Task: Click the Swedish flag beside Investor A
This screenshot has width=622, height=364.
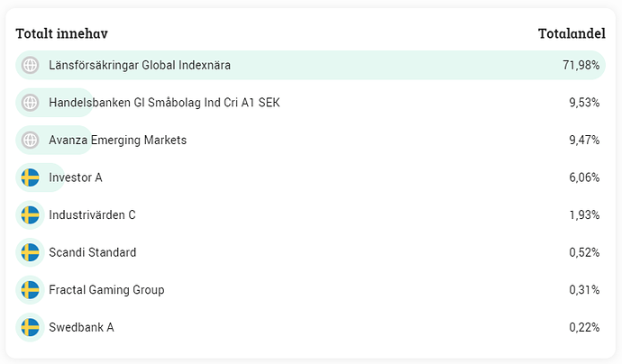Action: 30,177
